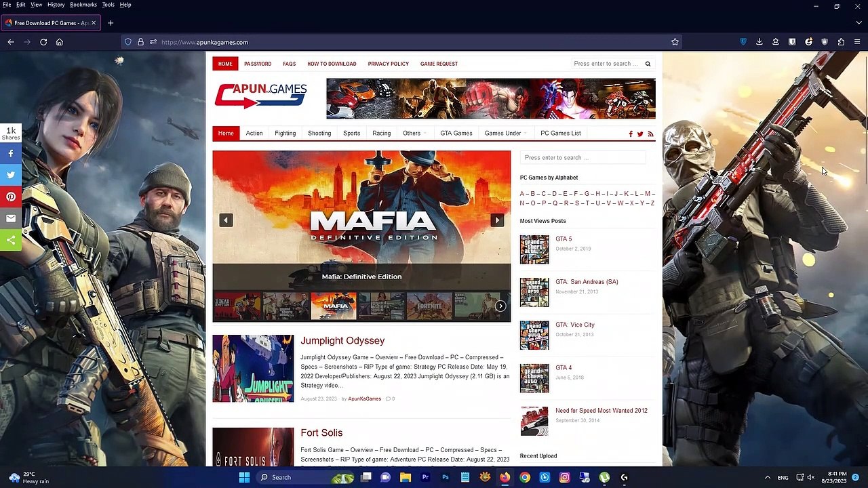Viewport: 868px width, 488px height.
Task: Select the Mafia thumbnail in the slider strip
Action: coord(334,306)
